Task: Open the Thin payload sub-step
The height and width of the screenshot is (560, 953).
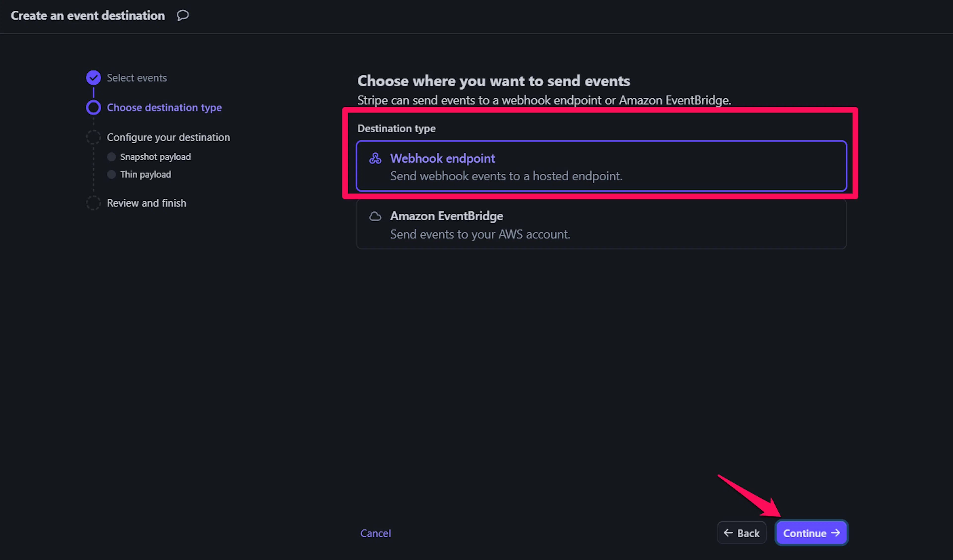Action: [146, 175]
